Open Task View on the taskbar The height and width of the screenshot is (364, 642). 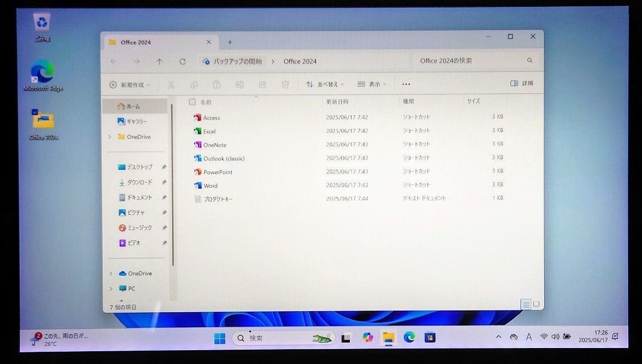(346, 337)
